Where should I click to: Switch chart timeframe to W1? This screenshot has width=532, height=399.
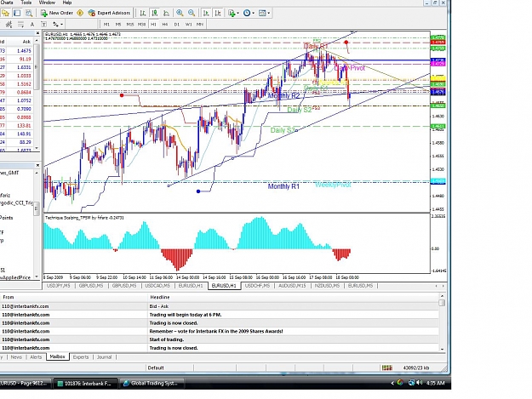point(189,24)
